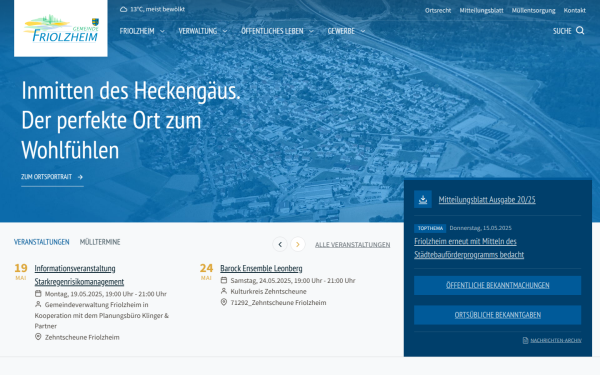Click the Mitteilungsblatt download icon

click(x=423, y=199)
